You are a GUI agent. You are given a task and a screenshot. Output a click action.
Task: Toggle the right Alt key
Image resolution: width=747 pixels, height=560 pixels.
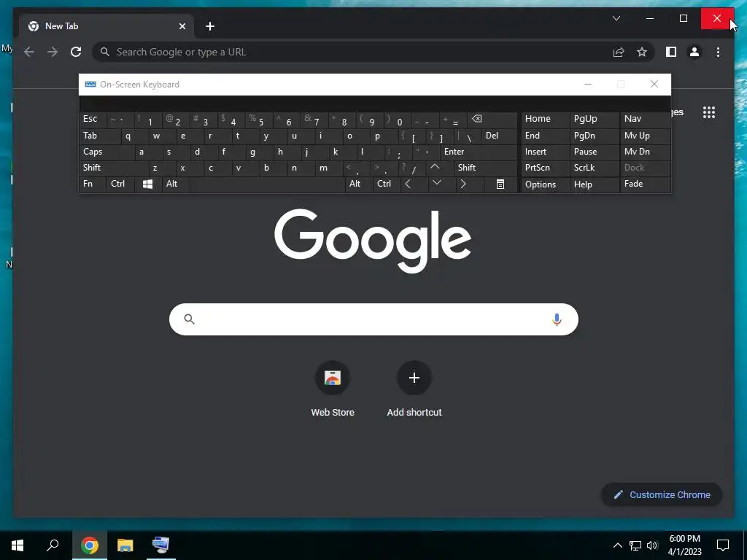[x=359, y=184]
